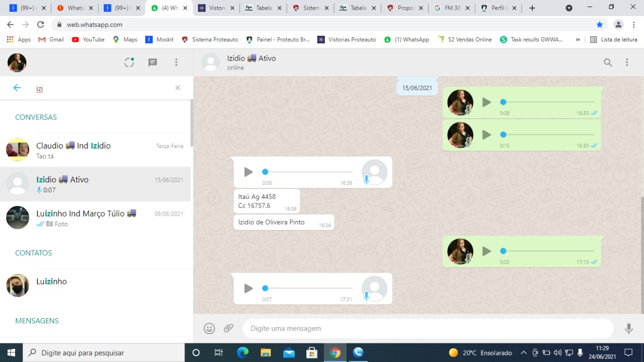Record a voice message with microphone
This screenshot has width=644, height=362.
coord(628,328)
